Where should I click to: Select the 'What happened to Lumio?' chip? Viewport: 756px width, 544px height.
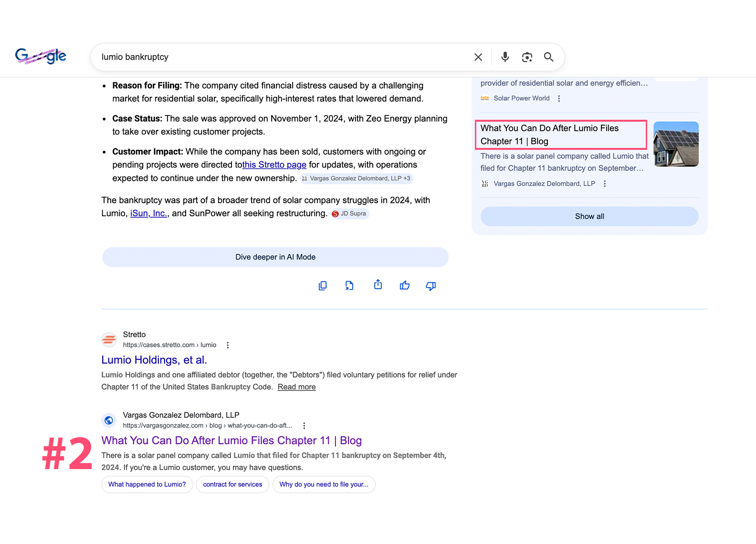click(147, 484)
